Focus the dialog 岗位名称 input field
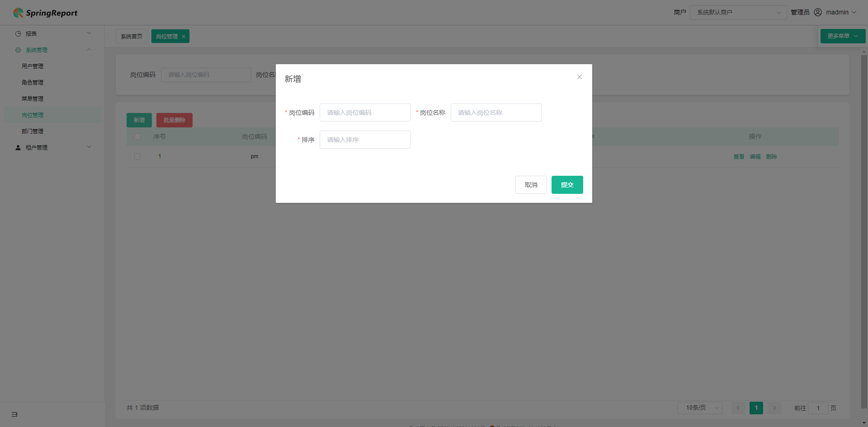Viewport: 868px width, 427px height. click(x=496, y=113)
